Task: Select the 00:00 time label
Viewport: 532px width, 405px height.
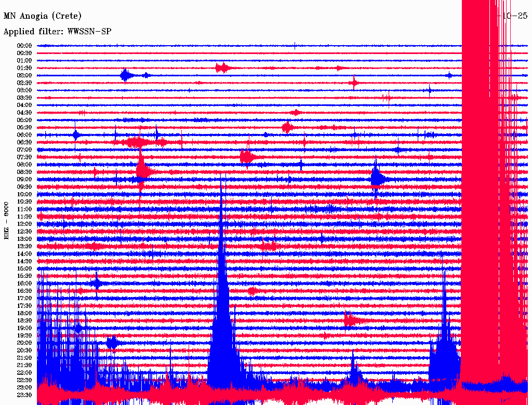Action: (x=24, y=46)
